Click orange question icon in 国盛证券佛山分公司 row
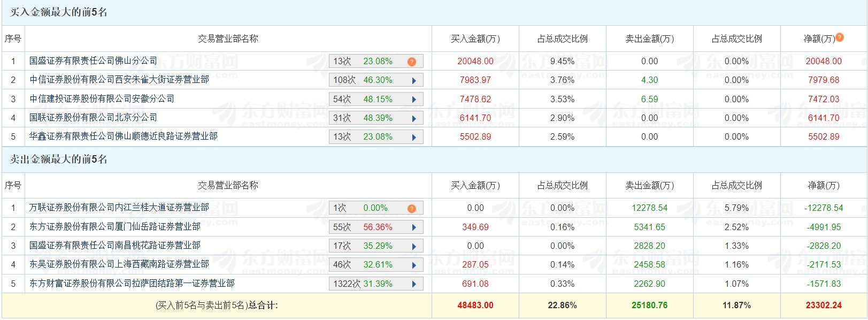The height and width of the screenshot is (320, 868). [x=412, y=62]
